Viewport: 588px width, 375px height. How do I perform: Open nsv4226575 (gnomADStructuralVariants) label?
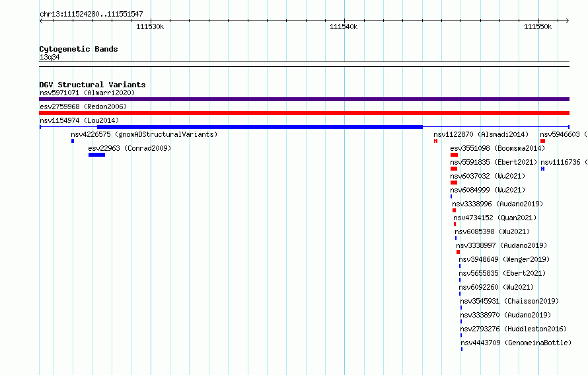pos(144,134)
